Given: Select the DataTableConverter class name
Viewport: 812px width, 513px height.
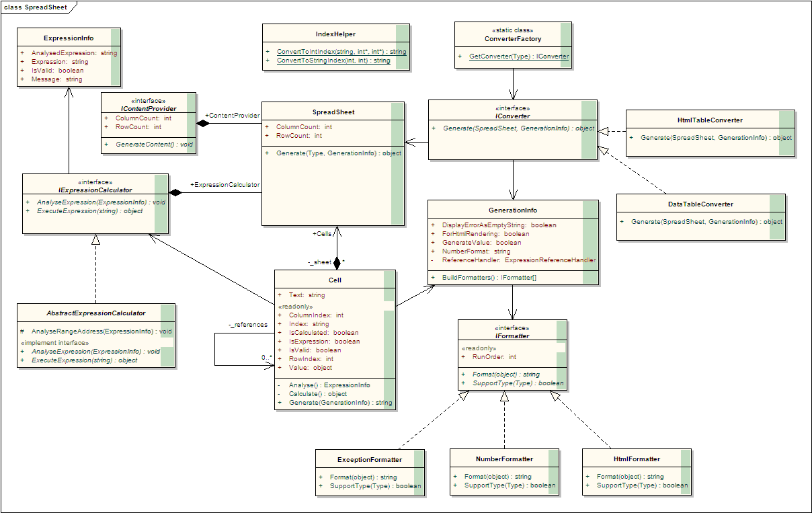Looking at the screenshot, I should 700,204.
